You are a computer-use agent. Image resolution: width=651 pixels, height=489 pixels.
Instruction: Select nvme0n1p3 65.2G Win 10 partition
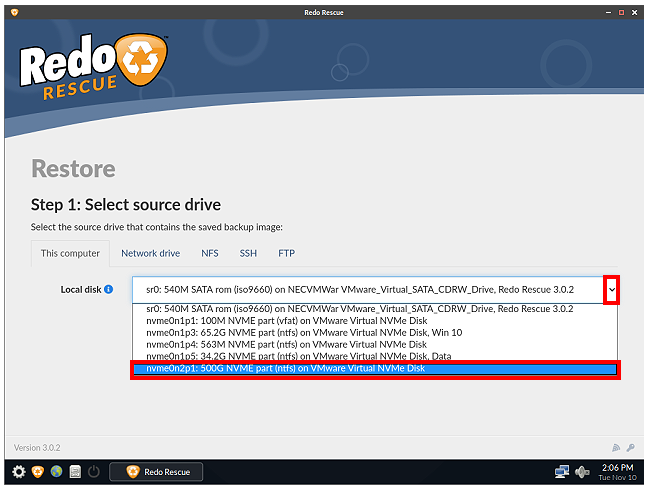[x=375, y=333]
